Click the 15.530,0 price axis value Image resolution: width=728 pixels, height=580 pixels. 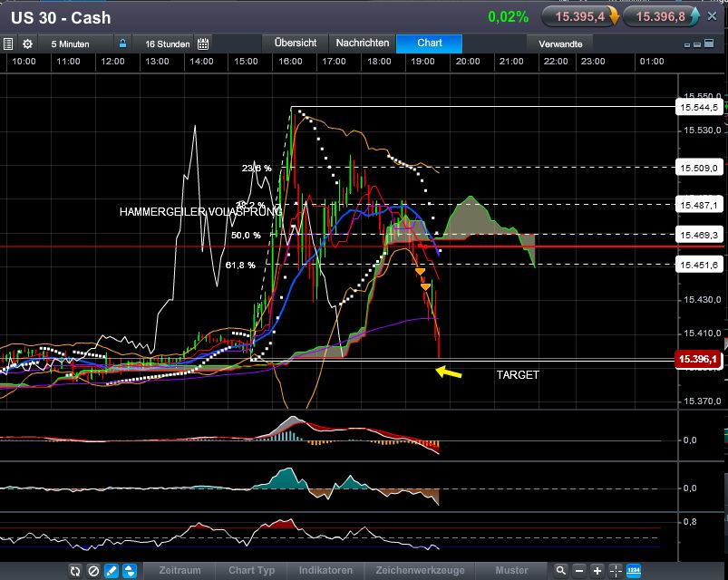coord(702,130)
